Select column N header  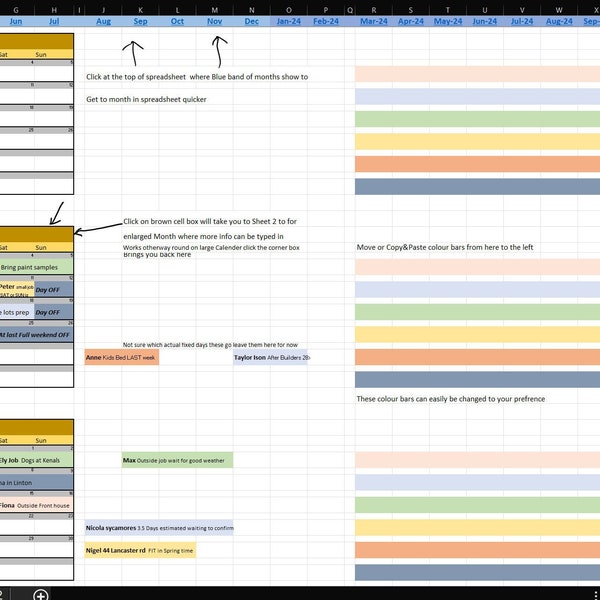251,10
